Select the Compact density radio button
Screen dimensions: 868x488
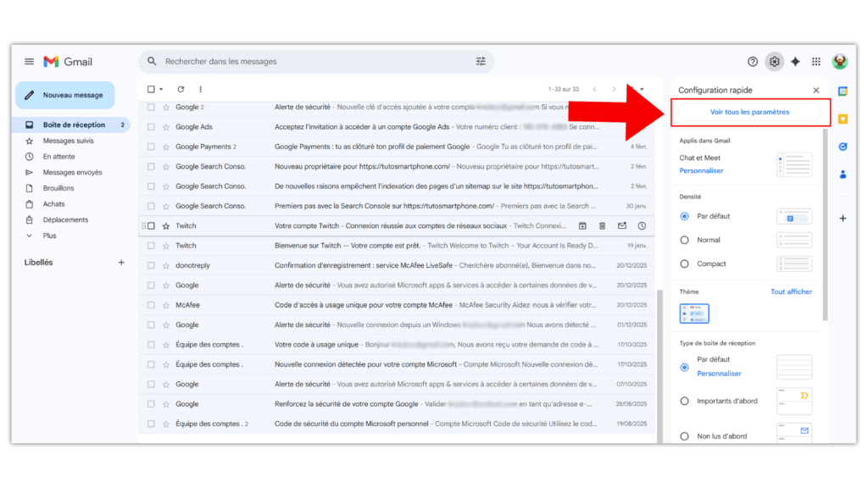pos(685,263)
